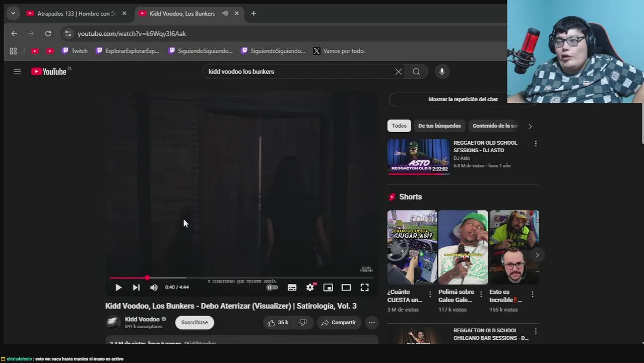Close the Atrapados 133 tab
The height and width of the screenshot is (363, 644).
tap(124, 14)
